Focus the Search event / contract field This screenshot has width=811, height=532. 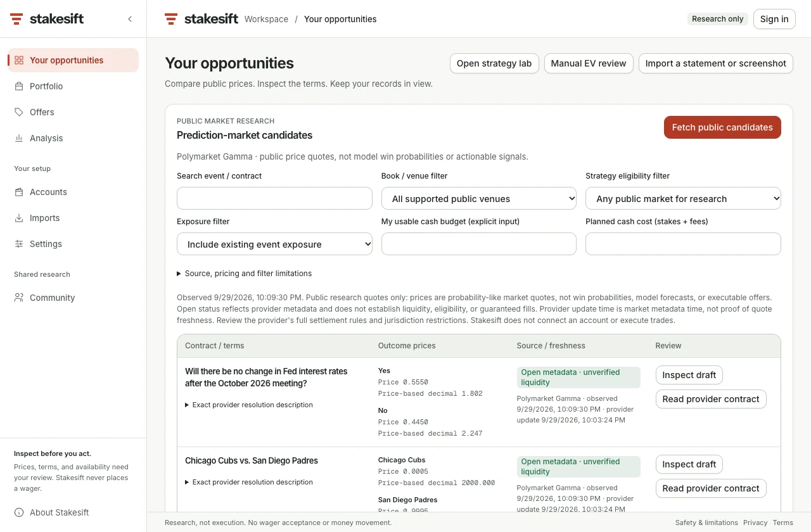coord(274,198)
